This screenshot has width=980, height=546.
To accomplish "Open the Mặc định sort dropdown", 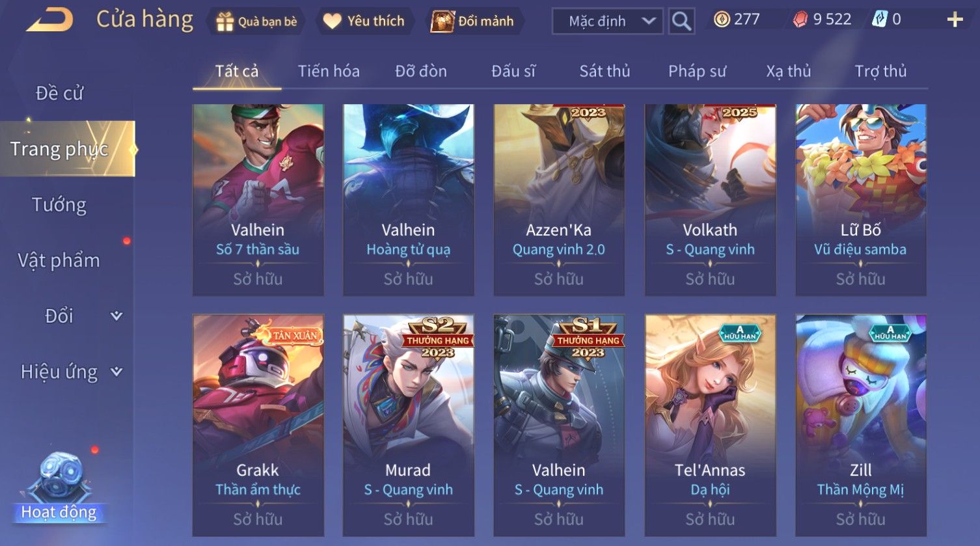I will pyautogui.click(x=607, y=21).
